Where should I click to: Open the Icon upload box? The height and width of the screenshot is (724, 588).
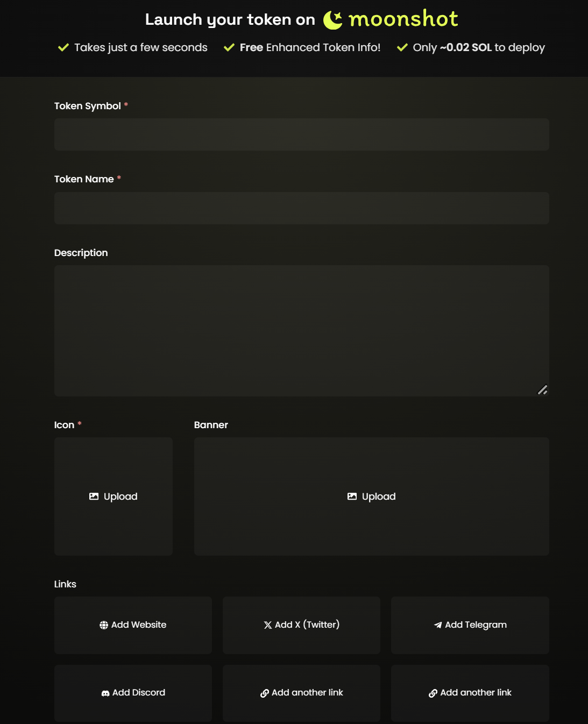(114, 496)
